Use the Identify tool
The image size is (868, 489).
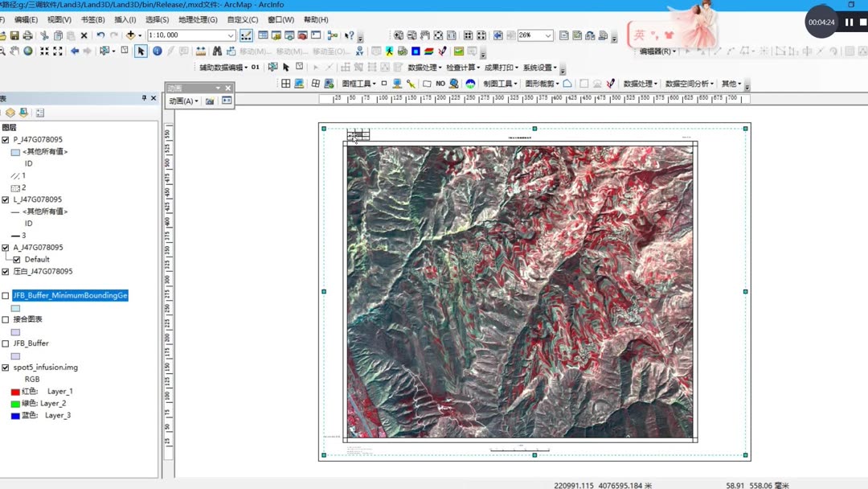(x=158, y=50)
